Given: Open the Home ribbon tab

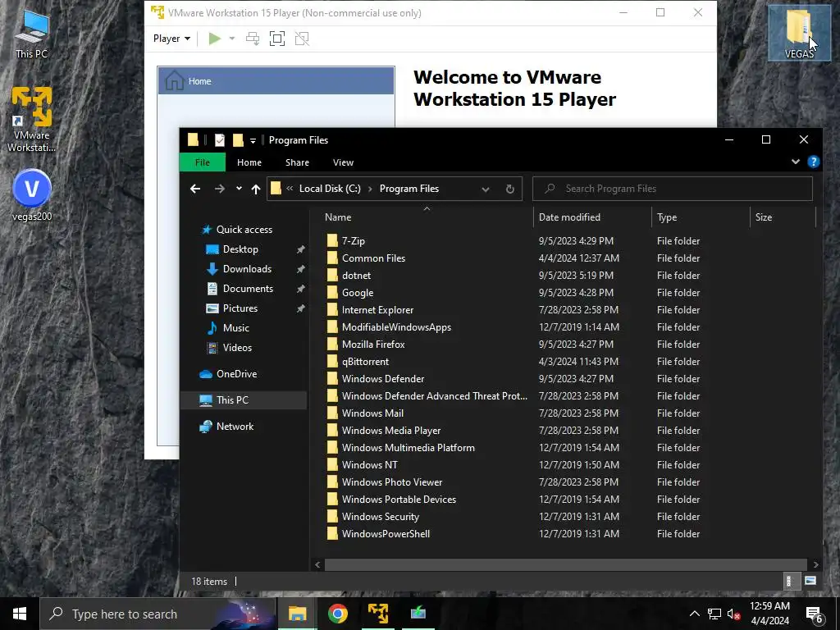Looking at the screenshot, I should 249,162.
